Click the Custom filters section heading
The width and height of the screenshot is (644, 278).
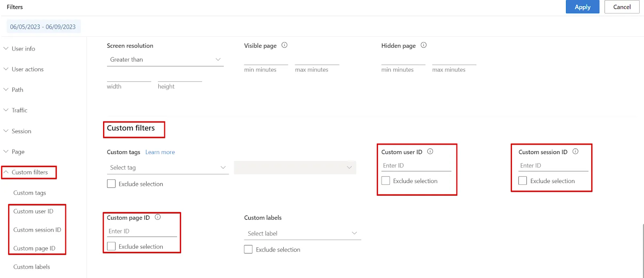click(x=131, y=128)
